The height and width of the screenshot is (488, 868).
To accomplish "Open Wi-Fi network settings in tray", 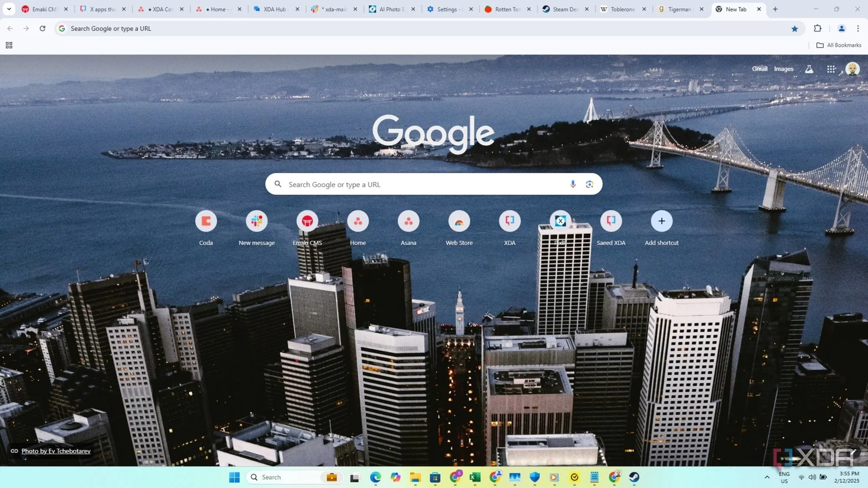I will tap(801, 477).
